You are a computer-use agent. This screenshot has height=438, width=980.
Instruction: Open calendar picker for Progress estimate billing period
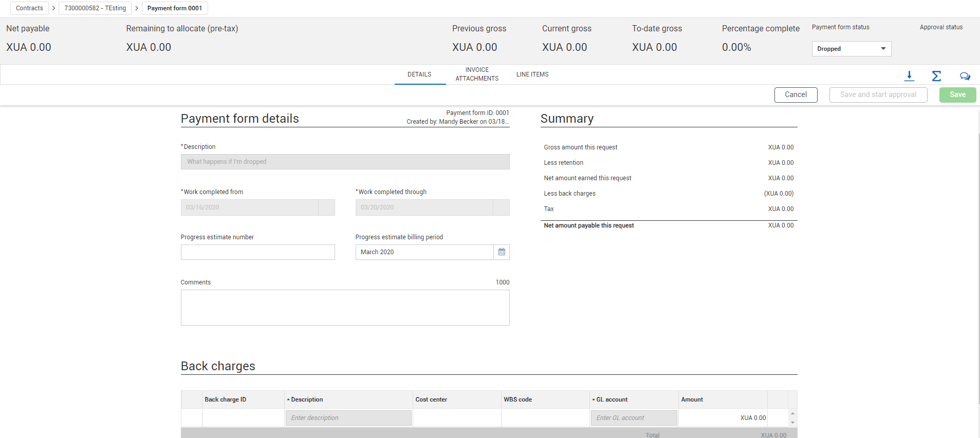[x=502, y=252]
